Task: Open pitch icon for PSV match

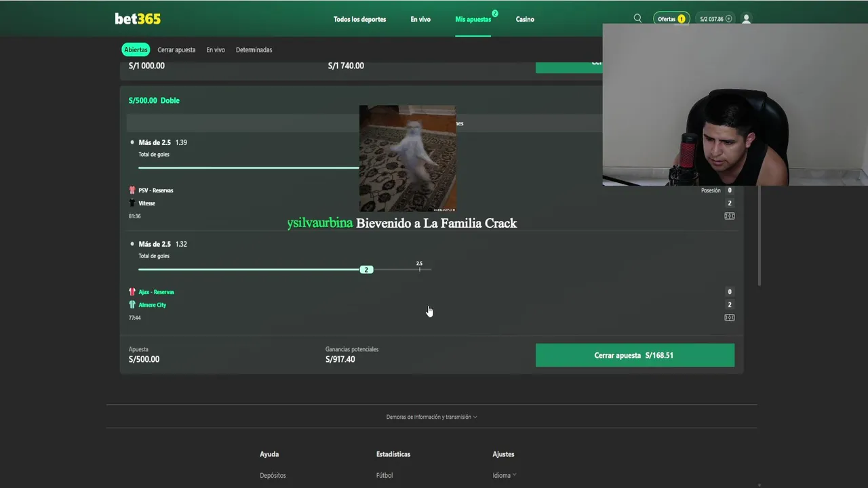Action: point(729,216)
